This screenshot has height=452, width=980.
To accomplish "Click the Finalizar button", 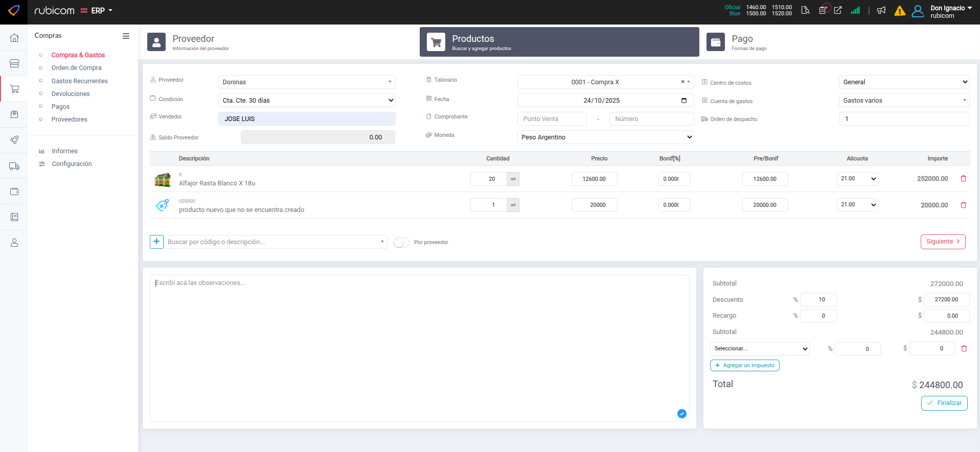I will coord(944,403).
